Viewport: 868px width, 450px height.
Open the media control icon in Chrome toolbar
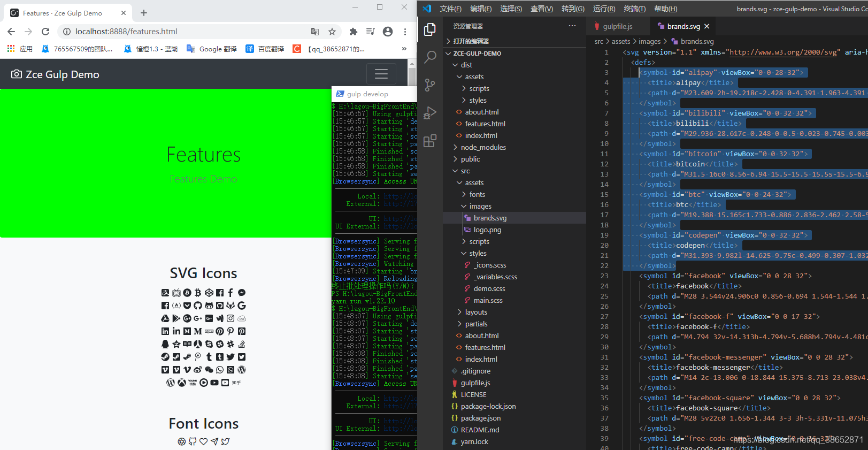pos(370,32)
